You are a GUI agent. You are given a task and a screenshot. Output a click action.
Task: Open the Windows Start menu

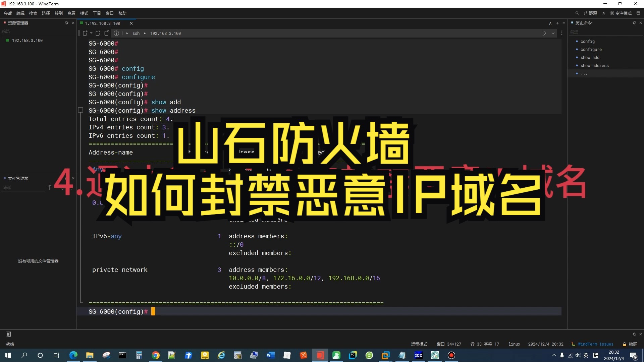[x=8, y=355]
